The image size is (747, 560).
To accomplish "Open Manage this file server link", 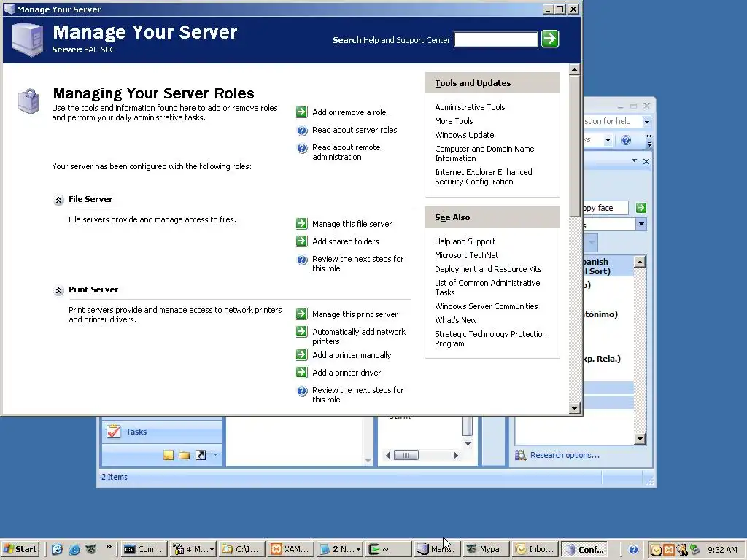I will [x=352, y=224].
